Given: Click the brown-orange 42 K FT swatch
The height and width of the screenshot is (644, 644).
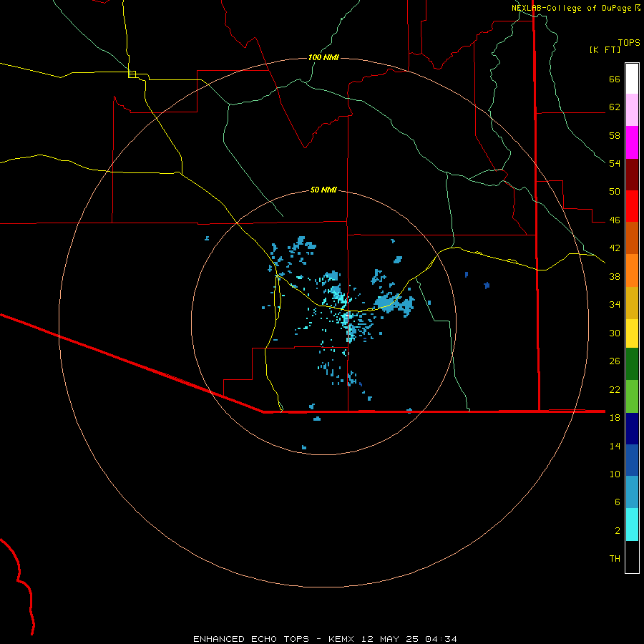Looking at the screenshot, I should pos(632,238).
